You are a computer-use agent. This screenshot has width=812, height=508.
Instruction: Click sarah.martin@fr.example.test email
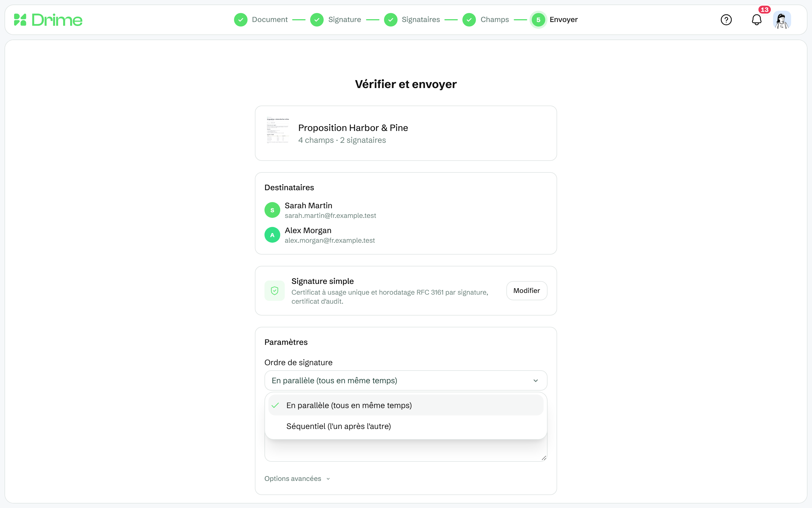click(x=330, y=215)
